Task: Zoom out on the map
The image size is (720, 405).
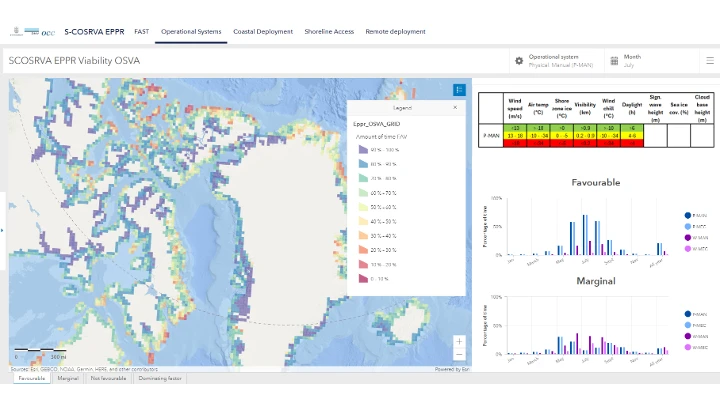Action: click(459, 354)
